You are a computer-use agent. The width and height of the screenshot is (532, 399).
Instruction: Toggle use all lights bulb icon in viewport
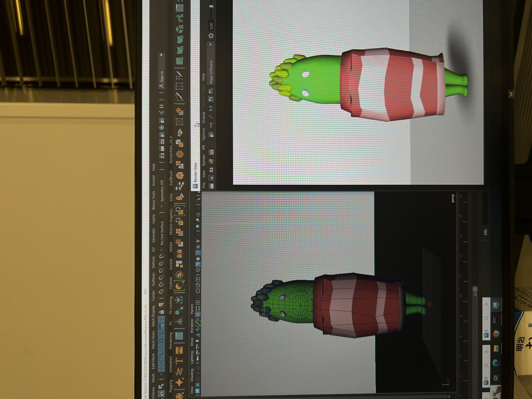pyautogui.click(x=198, y=241)
